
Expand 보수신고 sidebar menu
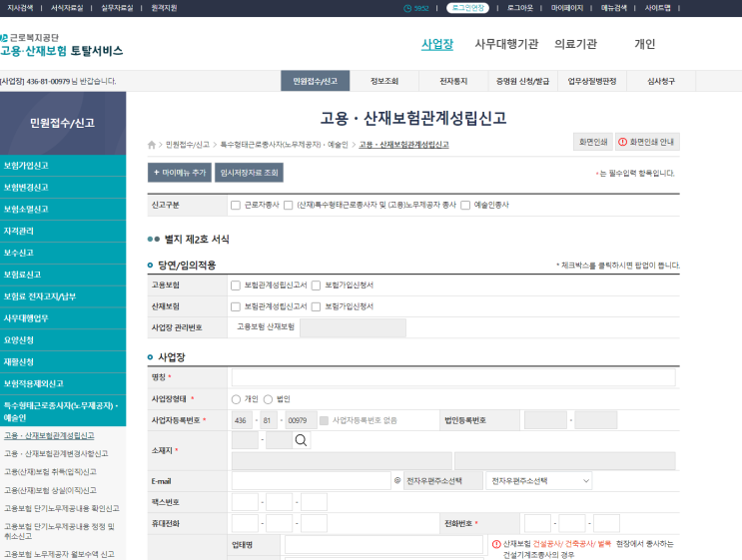coord(63,253)
